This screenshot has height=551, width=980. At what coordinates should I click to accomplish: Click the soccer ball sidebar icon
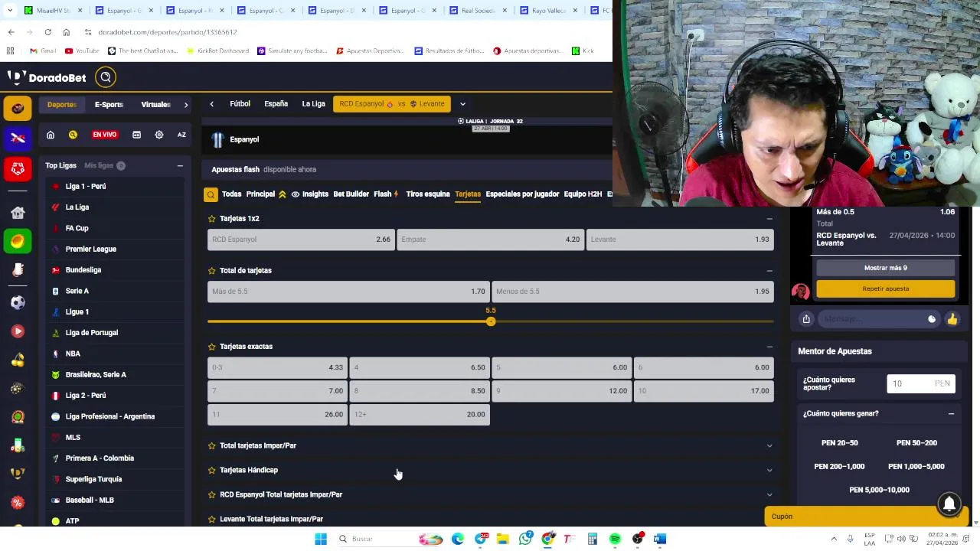pyautogui.click(x=18, y=302)
